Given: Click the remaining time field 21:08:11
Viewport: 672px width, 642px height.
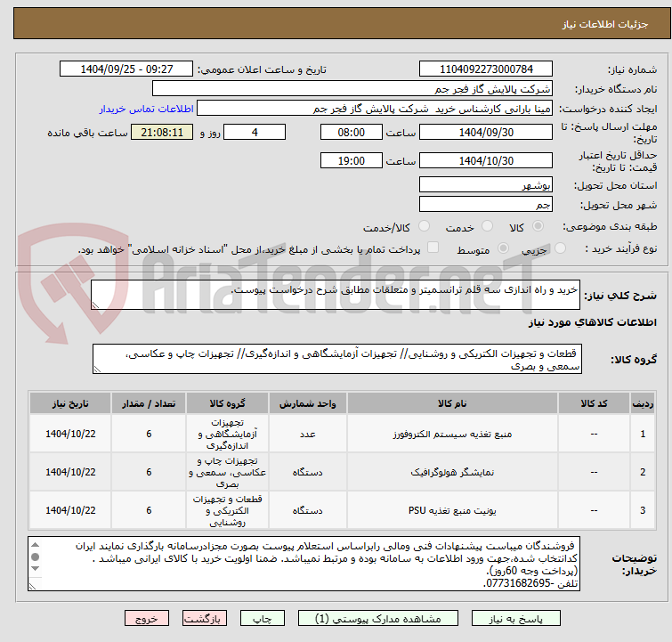Looking at the screenshot, I should coord(162,132).
